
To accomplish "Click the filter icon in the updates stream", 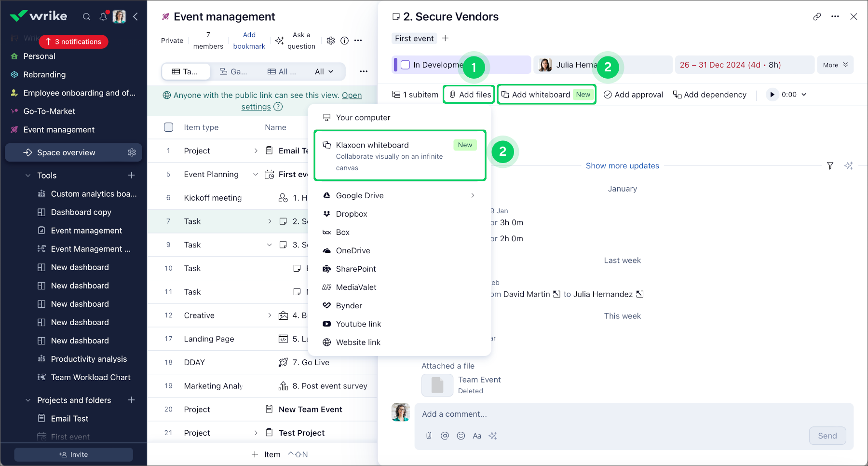I will coord(830,166).
